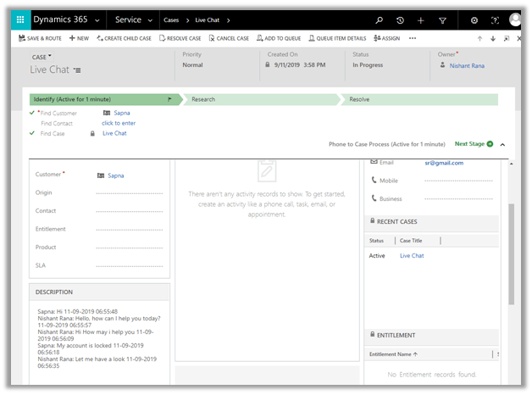Click the Origin field
This screenshot has height=395, width=532.
coord(129,192)
